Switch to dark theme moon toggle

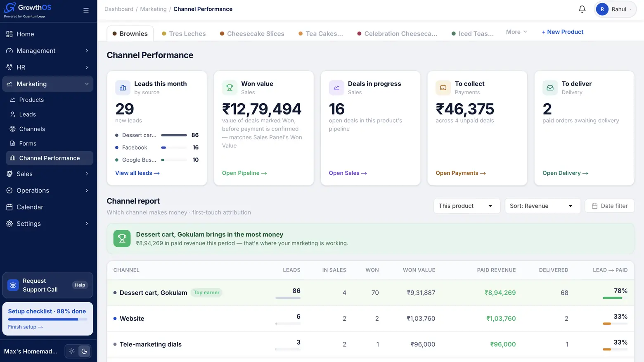pyautogui.click(x=84, y=351)
